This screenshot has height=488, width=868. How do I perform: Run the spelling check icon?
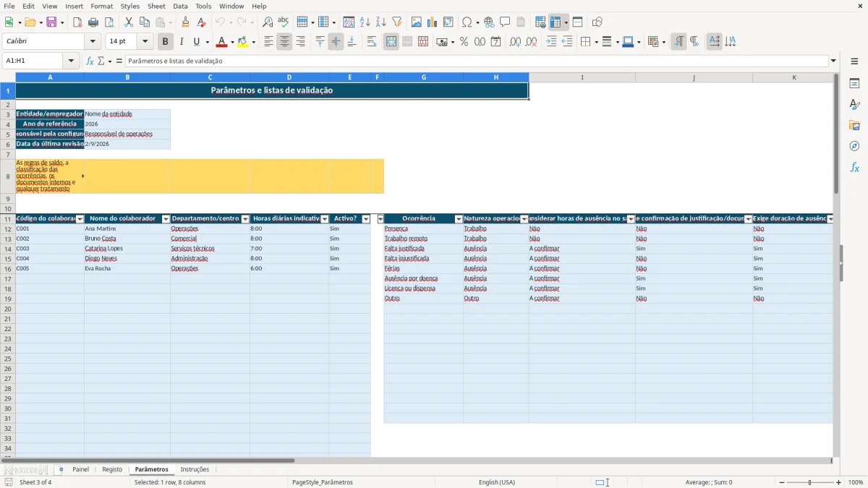tap(284, 22)
